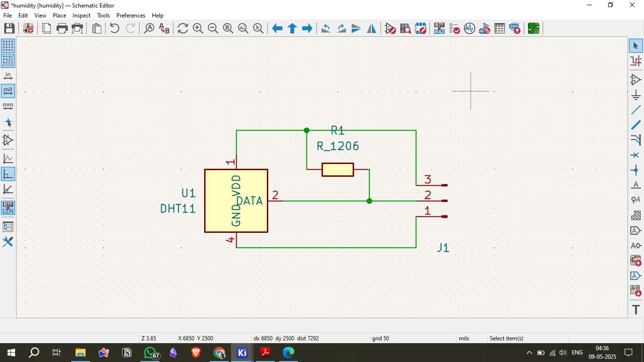Paste from clipboard via toolbar icon
This screenshot has height=362, width=644.
click(x=97, y=28)
